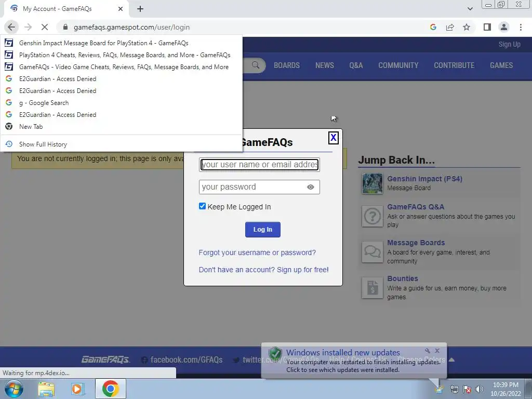Close the login dialog X

(x=333, y=138)
